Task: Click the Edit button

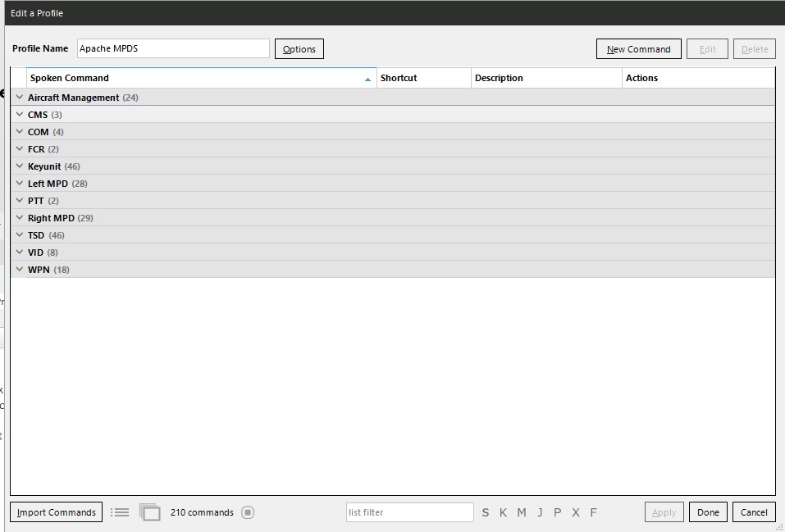Action: pos(707,48)
